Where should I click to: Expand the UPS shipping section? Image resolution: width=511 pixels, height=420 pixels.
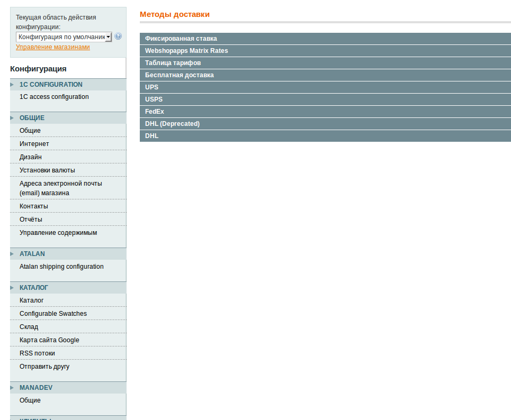coord(325,87)
